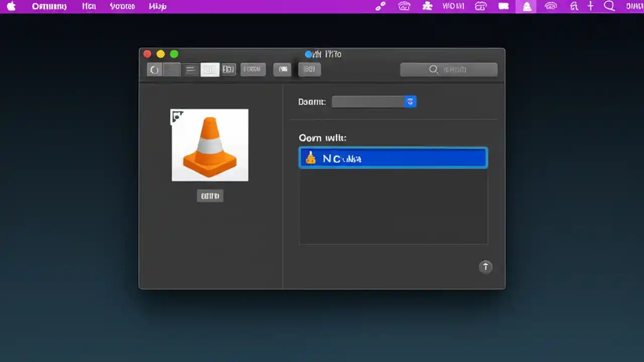Expand the upload arrow control at bottom right
644x362 pixels.
[486, 267]
